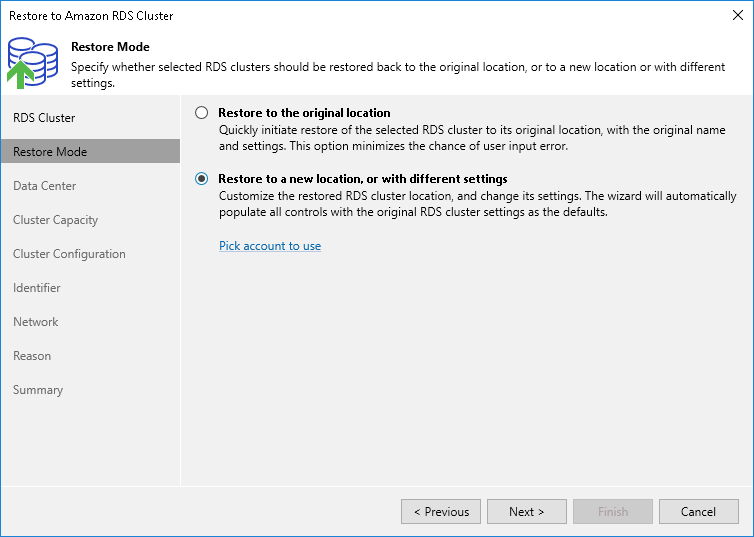Select the Restore Mode step
754x537 pixels.
point(50,152)
